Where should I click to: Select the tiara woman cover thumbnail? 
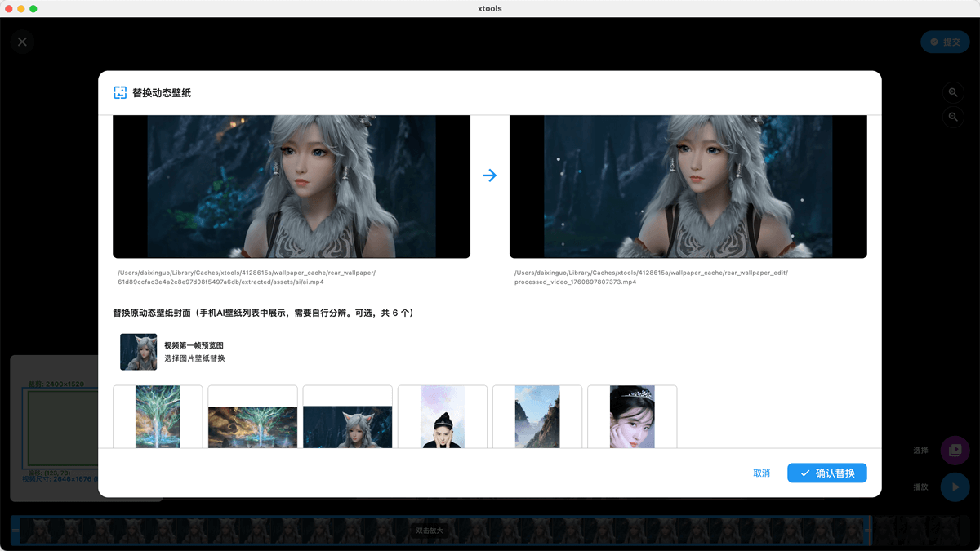pos(632,416)
